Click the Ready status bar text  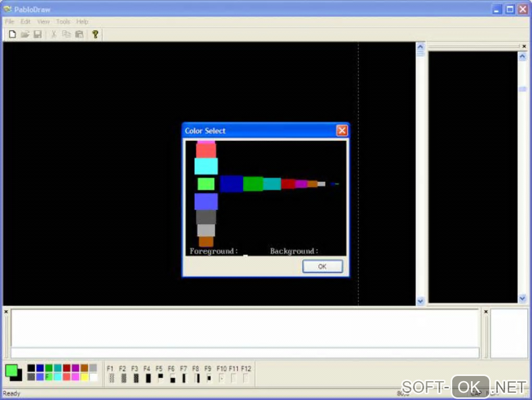[11, 393]
